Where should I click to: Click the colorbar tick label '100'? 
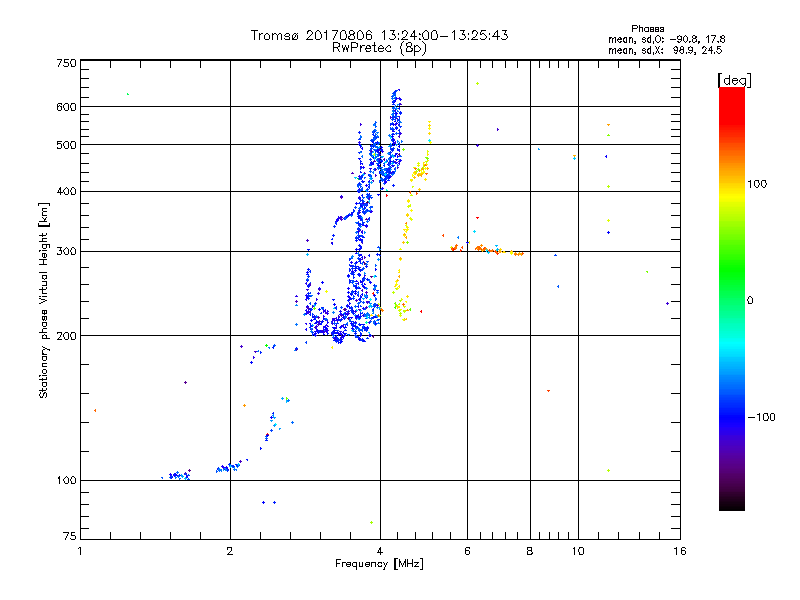click(757, 184)
